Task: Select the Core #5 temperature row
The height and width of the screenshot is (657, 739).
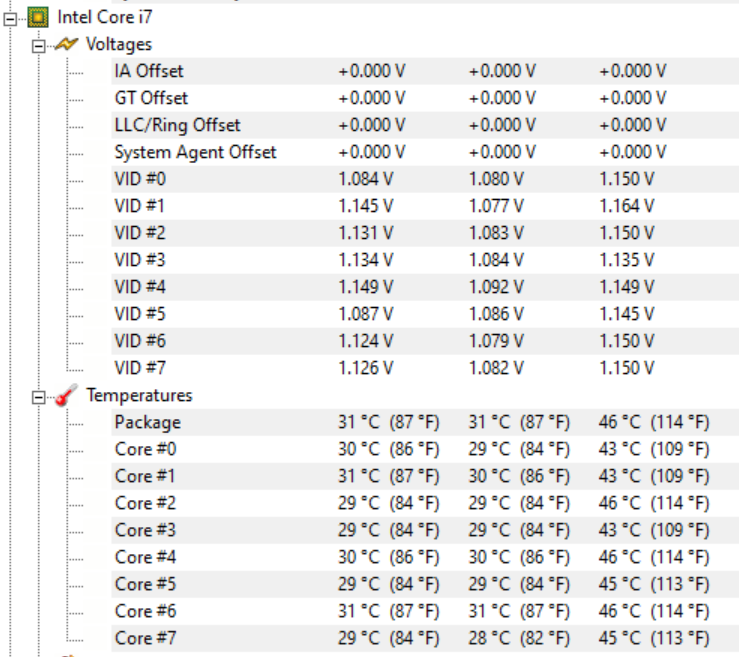Action: (425, 584)
